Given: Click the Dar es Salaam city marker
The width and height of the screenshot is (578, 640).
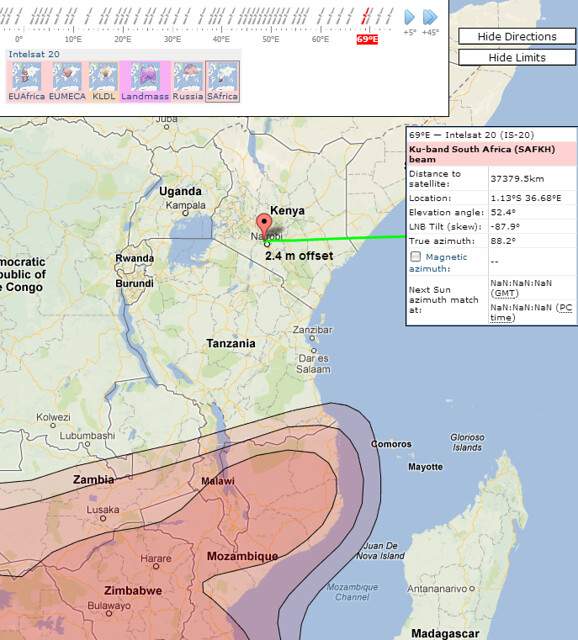Looking at the screenshot, I should 313,351.
